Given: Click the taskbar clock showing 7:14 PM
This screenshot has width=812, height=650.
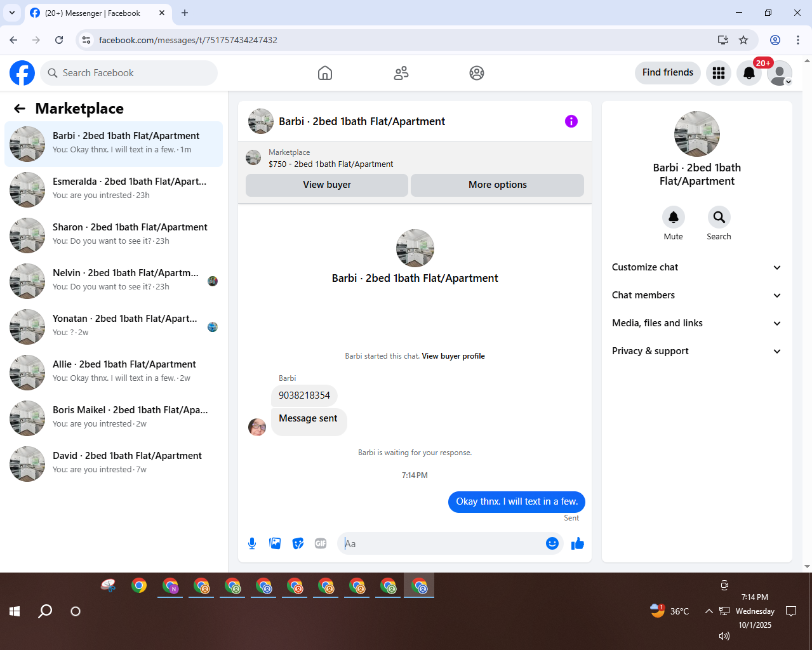Looking at the screenshot, I should pos(755,611).
